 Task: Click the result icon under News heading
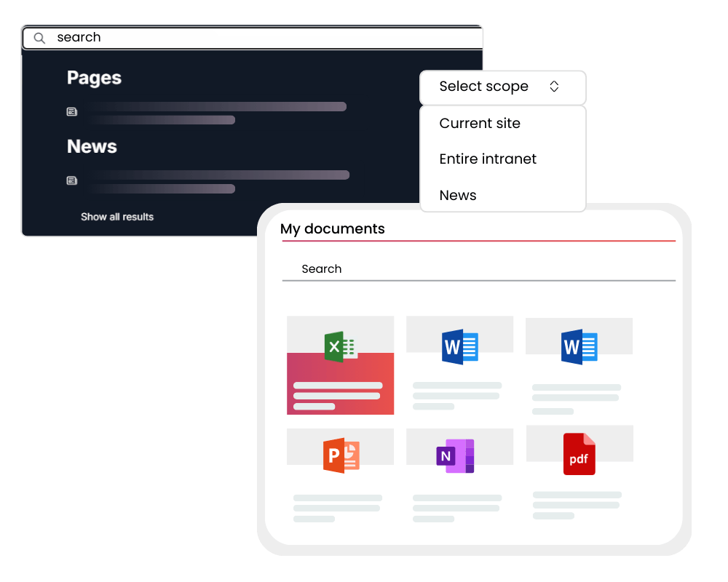tap(72, 180)
